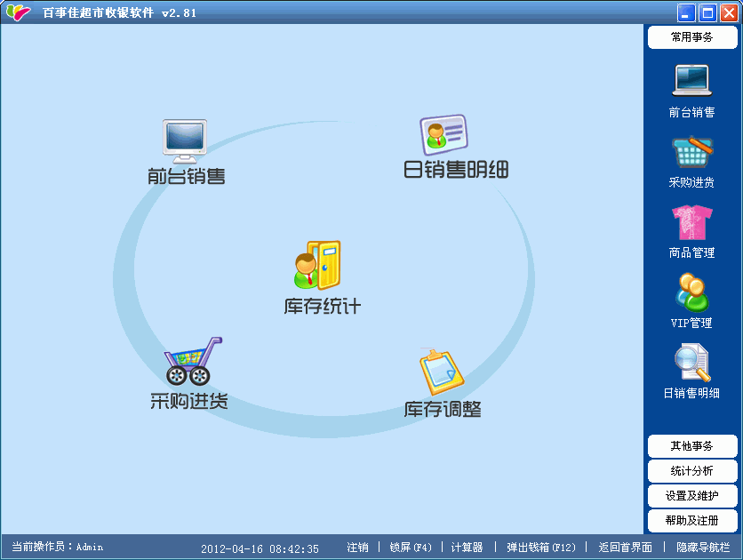This screenshot has height=560, width=743.
Task: Click 隐藏导航栏 in status bar
Action: [703, 548]
